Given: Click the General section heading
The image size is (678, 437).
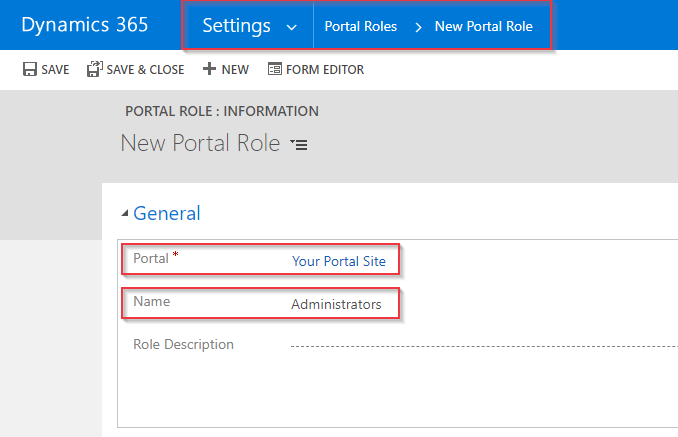Looking at the screenshot, I should click(x=166, y=213).
